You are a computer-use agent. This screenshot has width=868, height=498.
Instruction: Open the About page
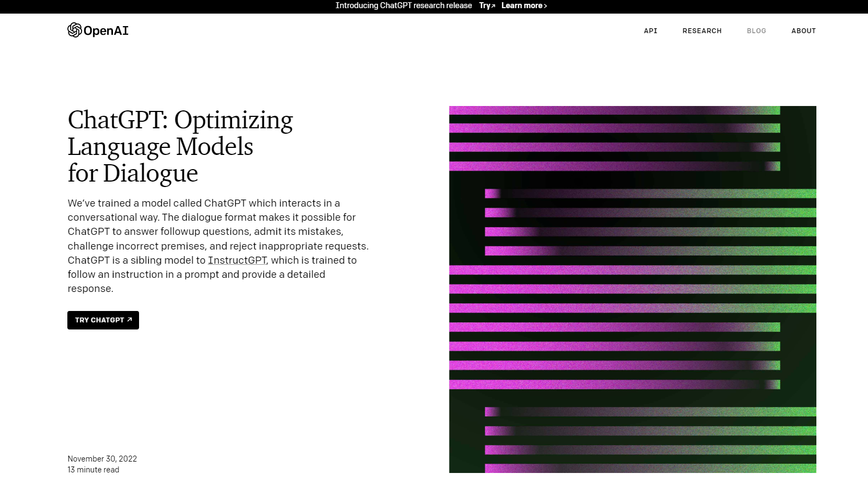point(803,31)
